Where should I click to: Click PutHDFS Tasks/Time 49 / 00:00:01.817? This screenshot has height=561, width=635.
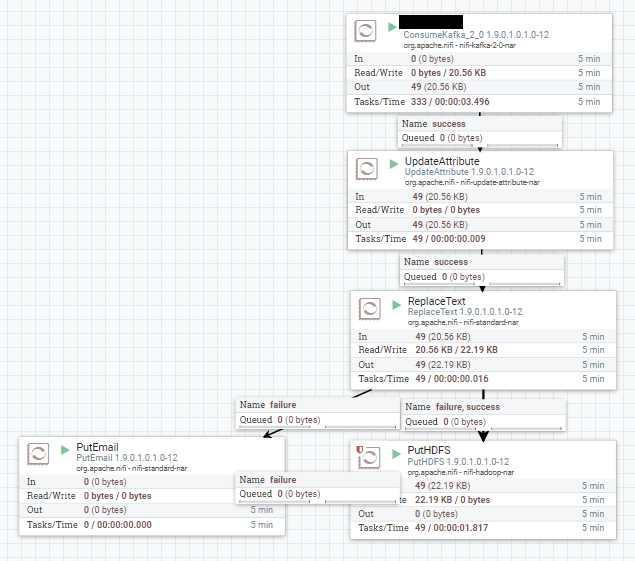tap(452, 528)
